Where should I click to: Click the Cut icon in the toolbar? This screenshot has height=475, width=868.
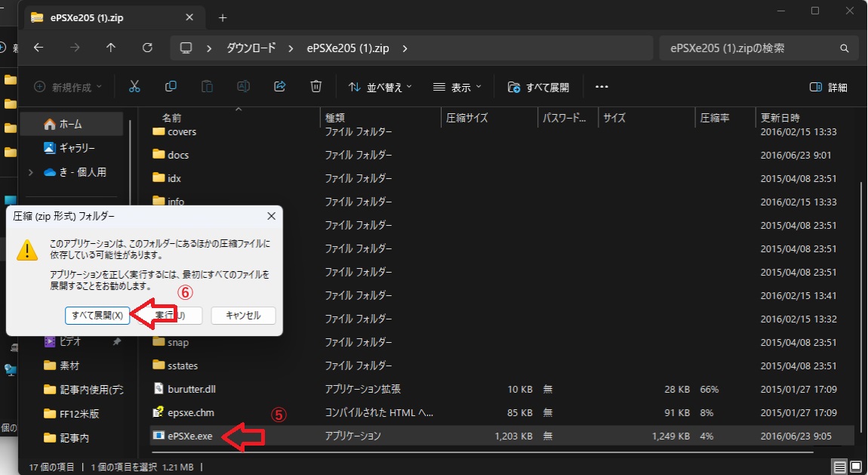pos(134,86)
